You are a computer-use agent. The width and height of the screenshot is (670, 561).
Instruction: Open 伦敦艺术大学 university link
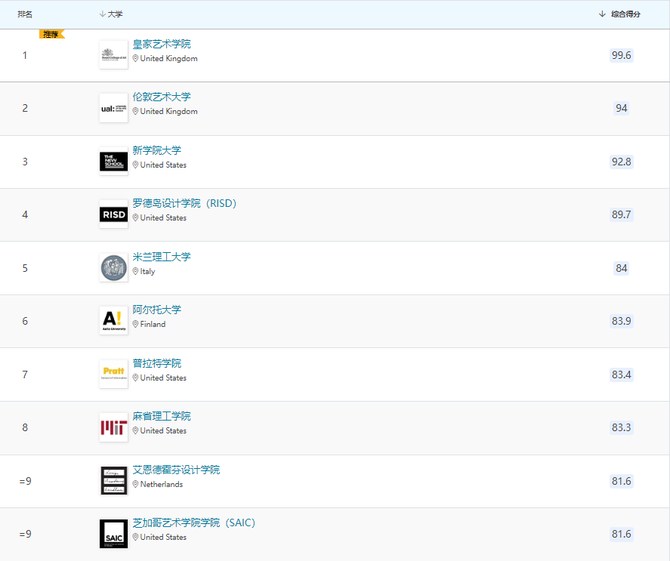162,97
